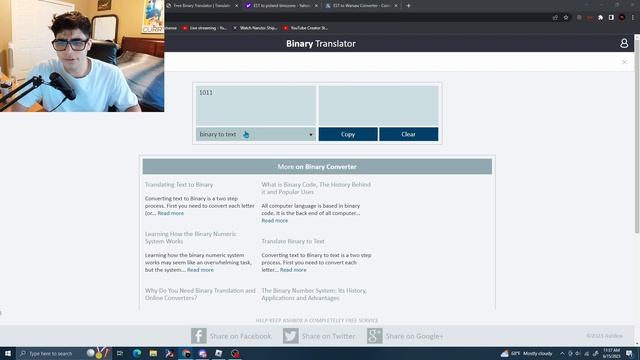
Task: Click the 'More on Binary Converter' header bar
Action: 317,167
